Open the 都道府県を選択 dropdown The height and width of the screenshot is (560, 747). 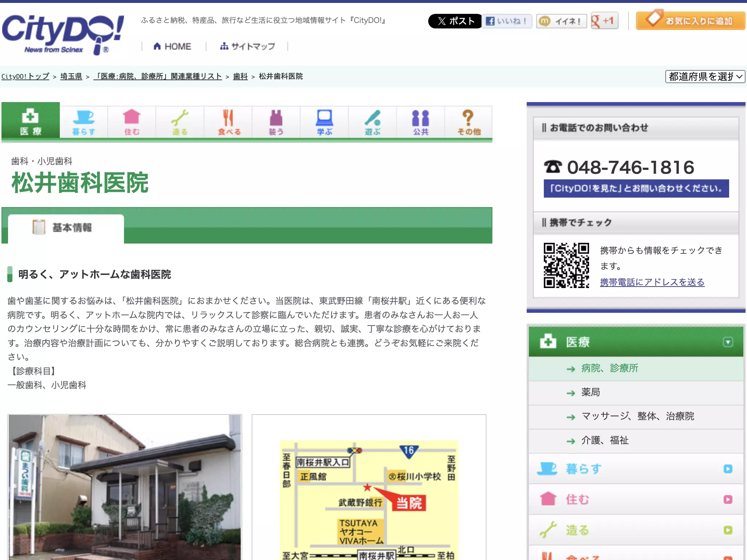point(705,77)
